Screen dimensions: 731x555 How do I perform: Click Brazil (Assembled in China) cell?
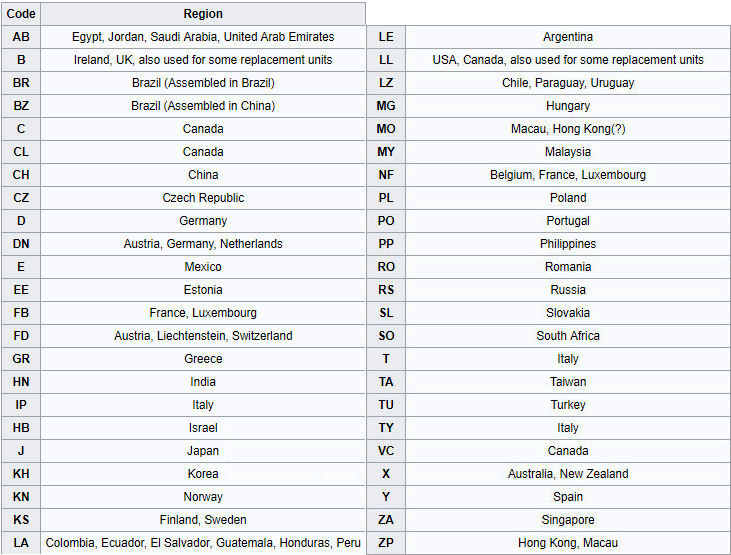(203, 106)
